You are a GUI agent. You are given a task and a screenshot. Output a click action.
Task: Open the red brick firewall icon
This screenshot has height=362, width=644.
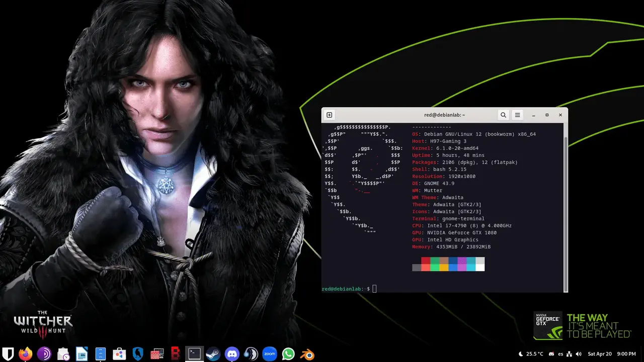[x=156, y=354]
